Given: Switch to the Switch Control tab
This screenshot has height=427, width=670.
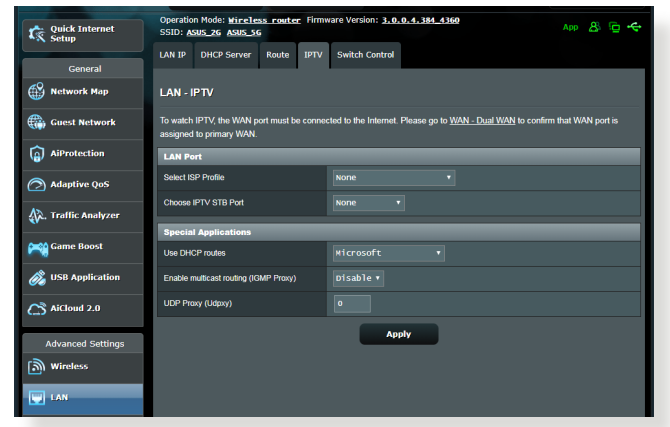Looking at the screenshot, I should [365, 55].
